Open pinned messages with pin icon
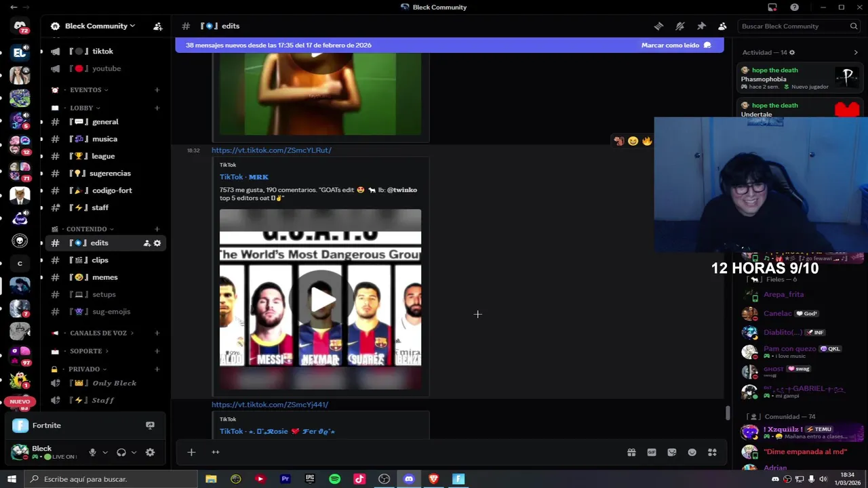The height and width of the screenshot is (488, 868). click(x=701, y=26)
